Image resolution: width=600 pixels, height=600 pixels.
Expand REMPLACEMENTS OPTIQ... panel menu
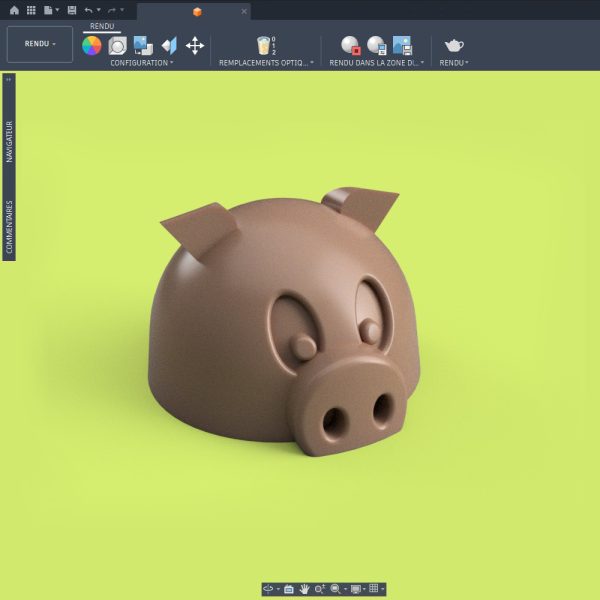point(266,63)
